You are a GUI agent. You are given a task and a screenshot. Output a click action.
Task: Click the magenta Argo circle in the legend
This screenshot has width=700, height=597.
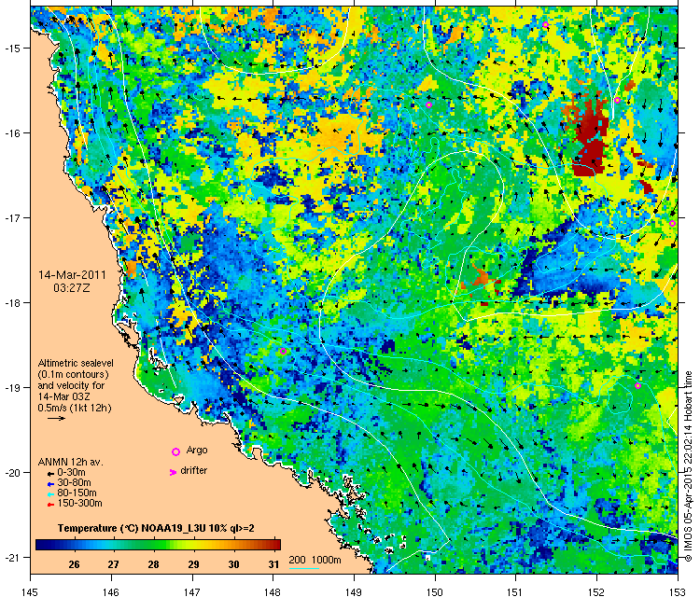[x=175, y=451]
